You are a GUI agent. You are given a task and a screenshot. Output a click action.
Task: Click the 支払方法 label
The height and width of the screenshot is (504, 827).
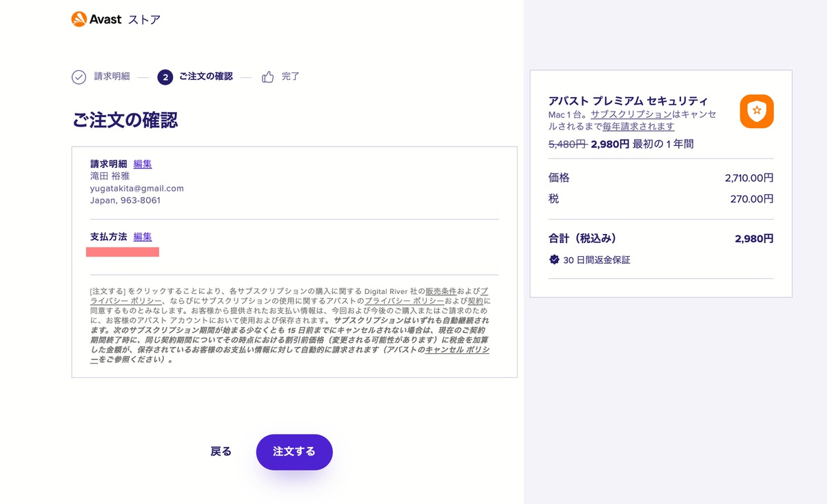109,237
